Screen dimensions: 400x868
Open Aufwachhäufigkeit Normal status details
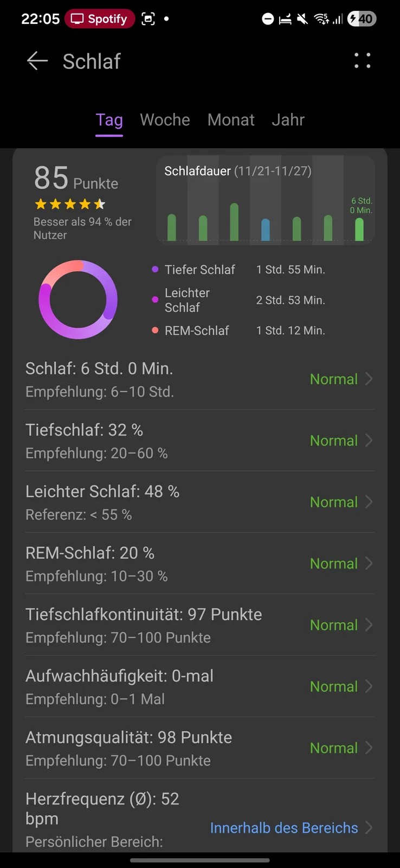[334, 687]
